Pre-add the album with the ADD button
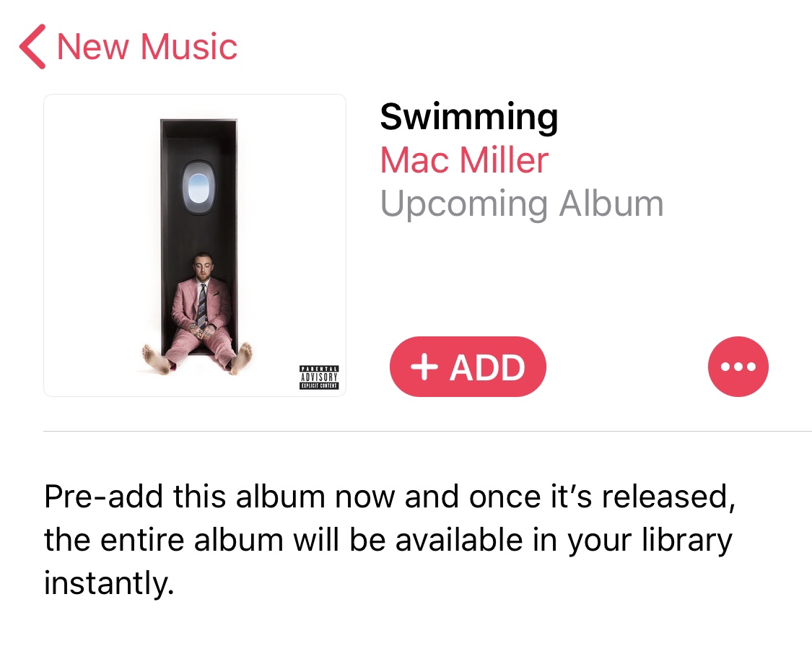Viewport: 812px width, 659px height. click(x=468, y=367)
